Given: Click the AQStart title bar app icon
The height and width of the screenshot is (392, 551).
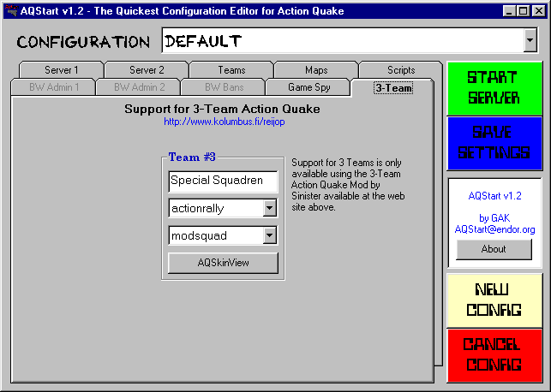Looking at the screenshot, I should [x=11, y=11].
